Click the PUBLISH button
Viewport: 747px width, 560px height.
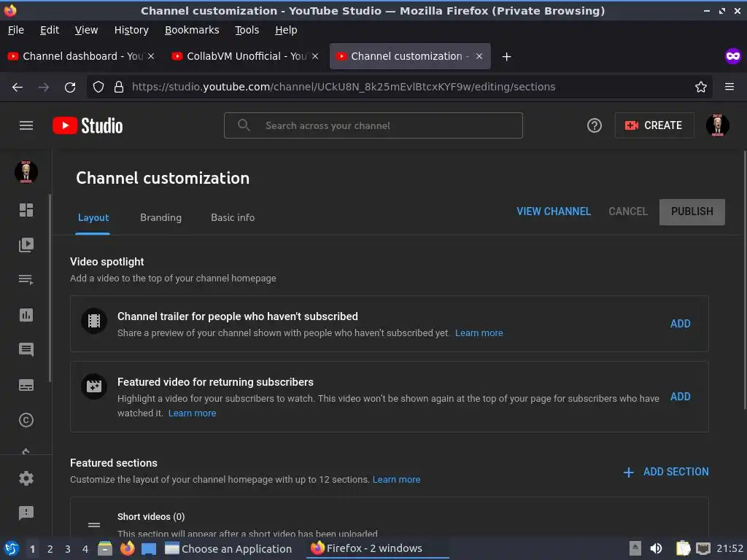pos(692,212)
